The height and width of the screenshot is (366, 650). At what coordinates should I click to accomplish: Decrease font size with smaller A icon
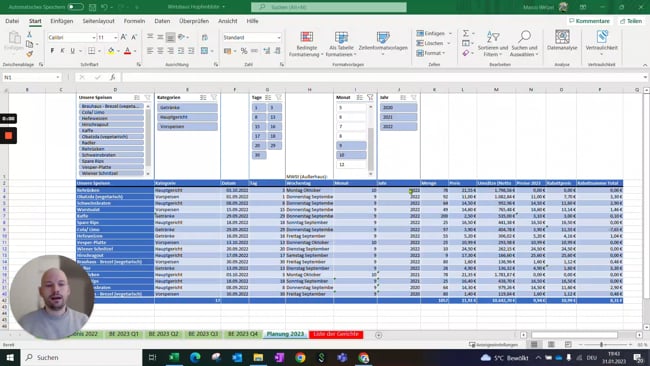[x=134, y=37]
